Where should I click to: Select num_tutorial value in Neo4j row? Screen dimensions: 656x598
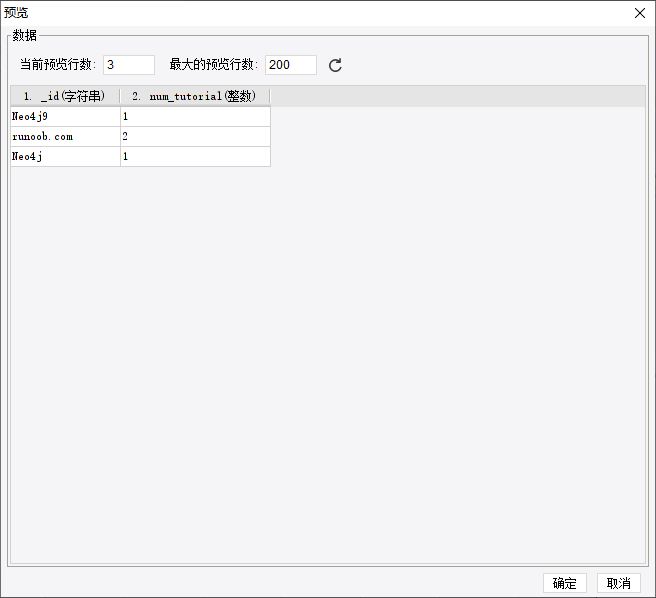pyautogui.click(x=195, y=157)
